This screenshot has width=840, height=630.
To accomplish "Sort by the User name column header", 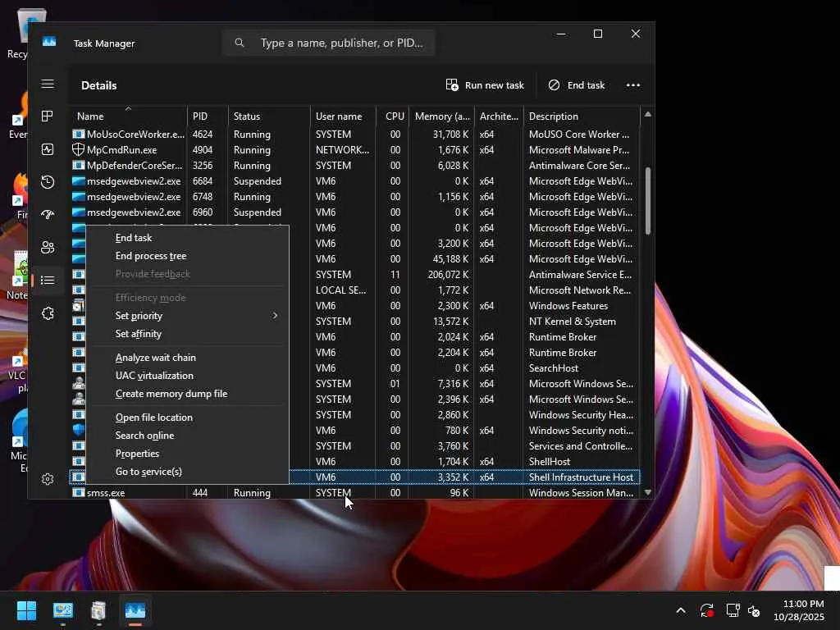I will point(343,116).
